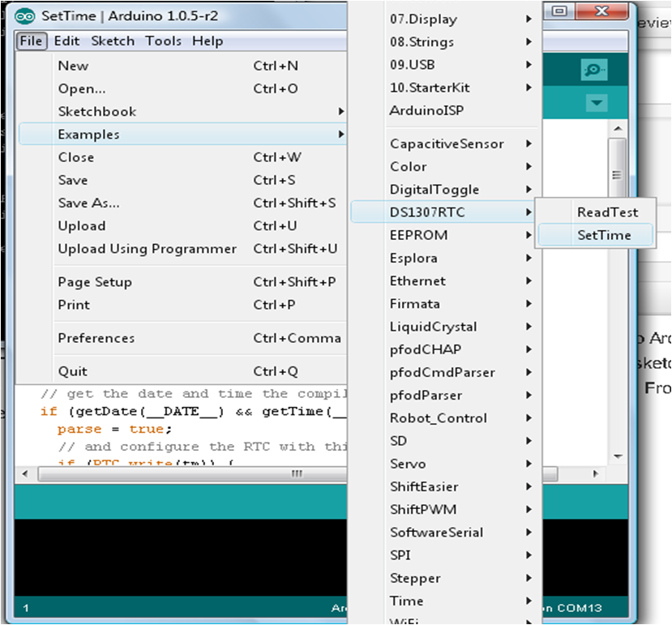Expand the SD library examples
The height and width of the screenshot is (625, 672).
tap(444, 441)
